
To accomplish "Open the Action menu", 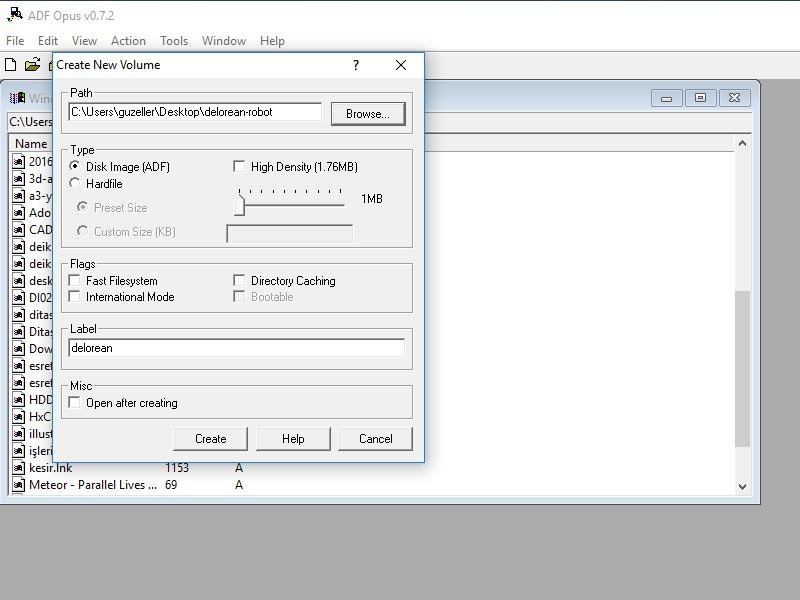I will 129,41.
